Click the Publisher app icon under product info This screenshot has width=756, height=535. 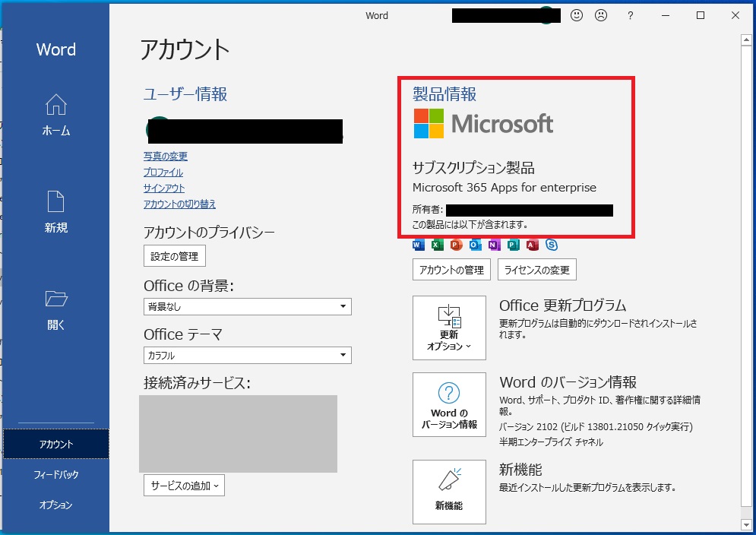coord(514,245)
